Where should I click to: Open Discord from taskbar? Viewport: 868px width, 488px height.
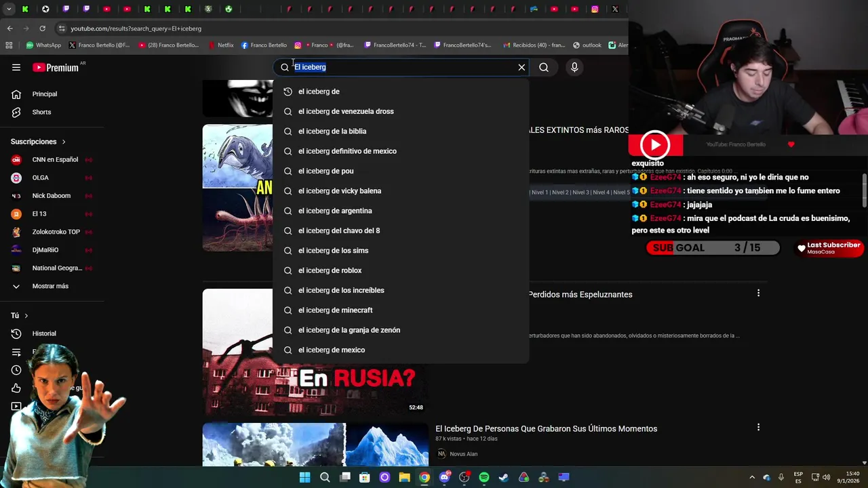(x=444, y=477)
